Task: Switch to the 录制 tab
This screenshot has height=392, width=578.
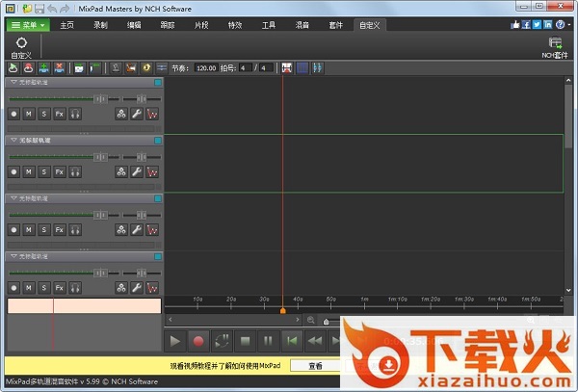Action: tap(100, 25)
